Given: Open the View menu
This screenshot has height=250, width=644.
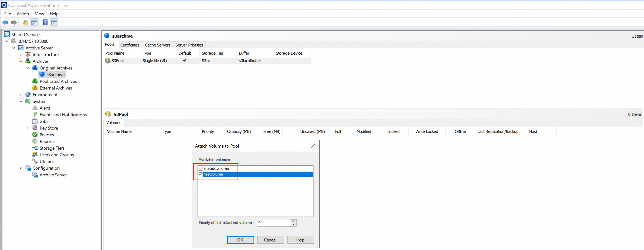Looking at the screenshot, I should click(39, 14).
